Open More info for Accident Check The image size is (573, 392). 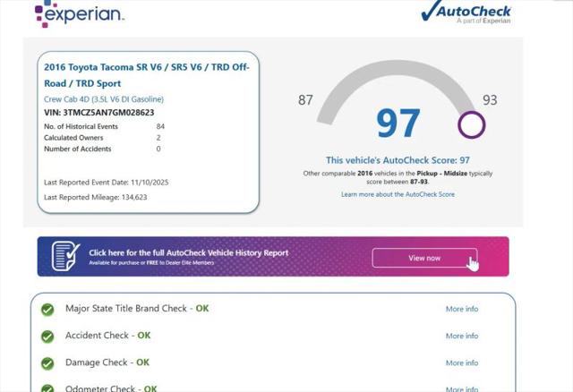[462, 337]
